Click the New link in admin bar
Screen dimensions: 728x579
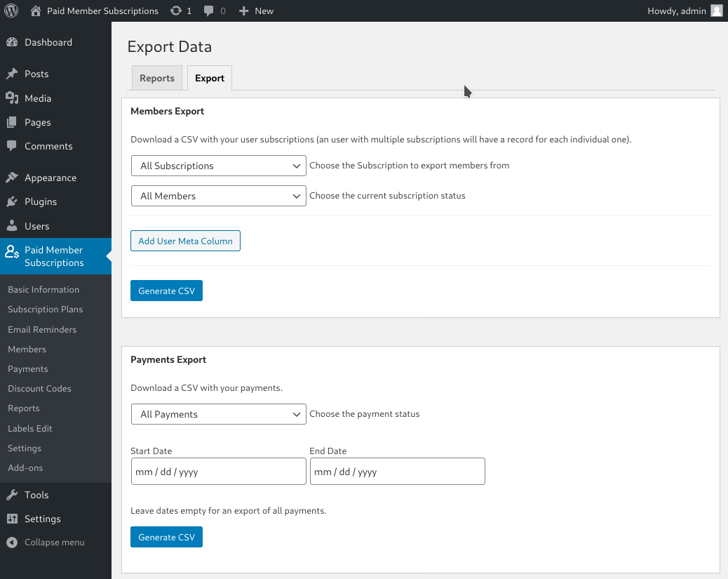(264, 11)
